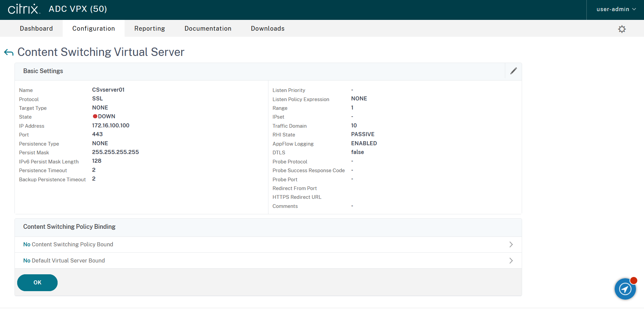This screenshot has height=309, width=644.
Task: Open the settings gear icon
Action: pyautogui.click(x=622, y=29)
